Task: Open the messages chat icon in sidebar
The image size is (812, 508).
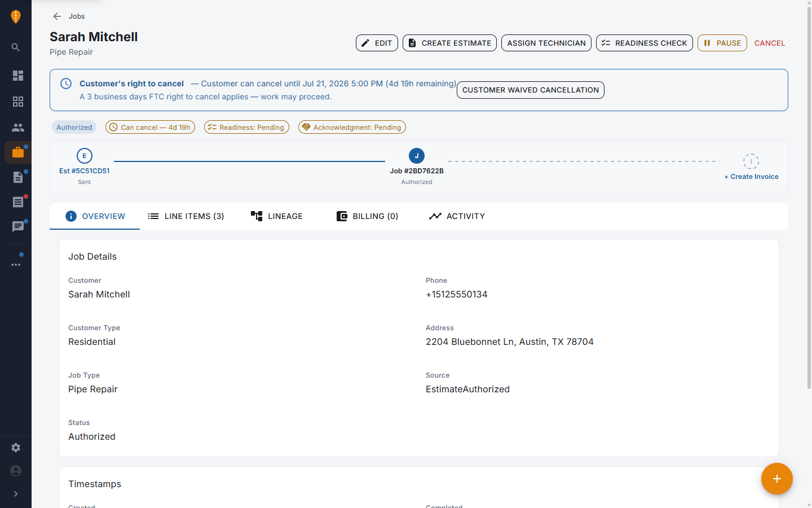Action: click(x=18, y=227)
